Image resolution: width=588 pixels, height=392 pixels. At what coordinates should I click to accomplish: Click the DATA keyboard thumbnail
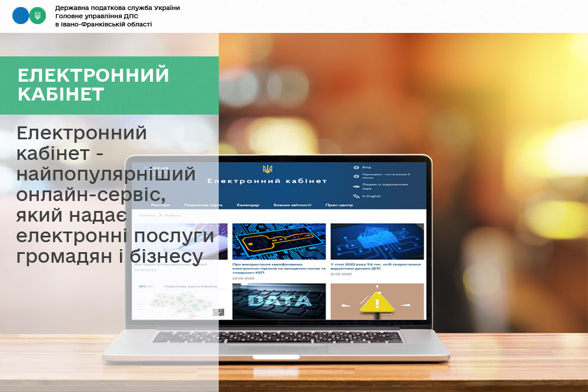click(x=279, y=301)
